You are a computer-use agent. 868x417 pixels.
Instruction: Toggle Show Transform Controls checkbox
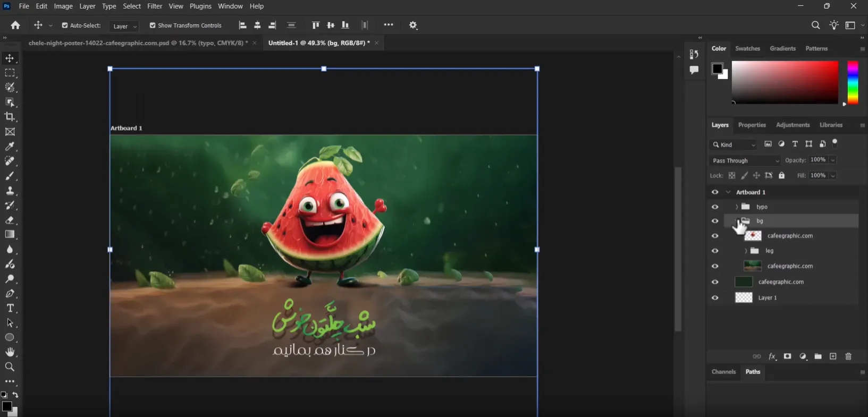point(153,25)
